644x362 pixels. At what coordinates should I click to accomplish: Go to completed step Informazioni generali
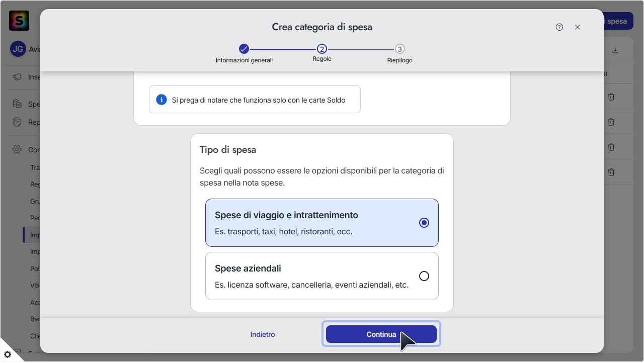coord(244,49)
